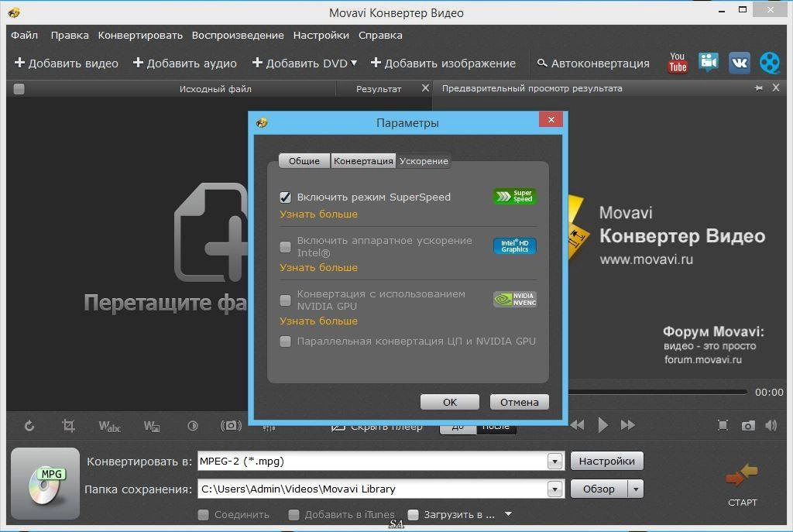Click the playback seek bar
The height and width of the screenshot is (532, 793).
point(657,392)
